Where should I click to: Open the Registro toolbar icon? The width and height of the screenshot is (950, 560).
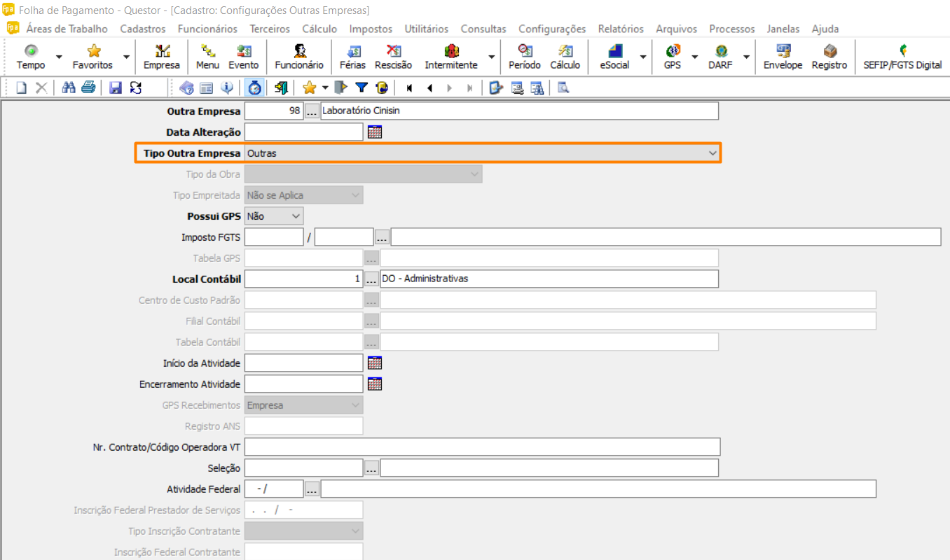click(x=829, y=57)
